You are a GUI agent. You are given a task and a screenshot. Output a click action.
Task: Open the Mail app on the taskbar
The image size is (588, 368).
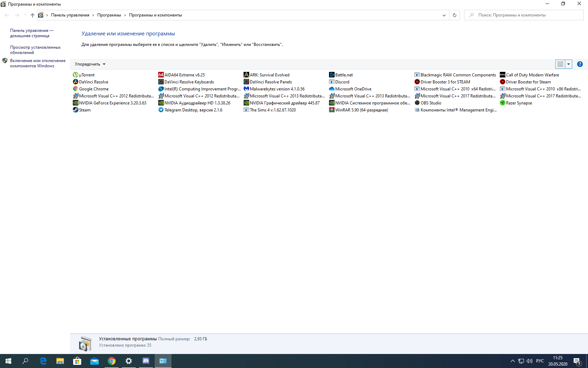(x=94, y=361)
